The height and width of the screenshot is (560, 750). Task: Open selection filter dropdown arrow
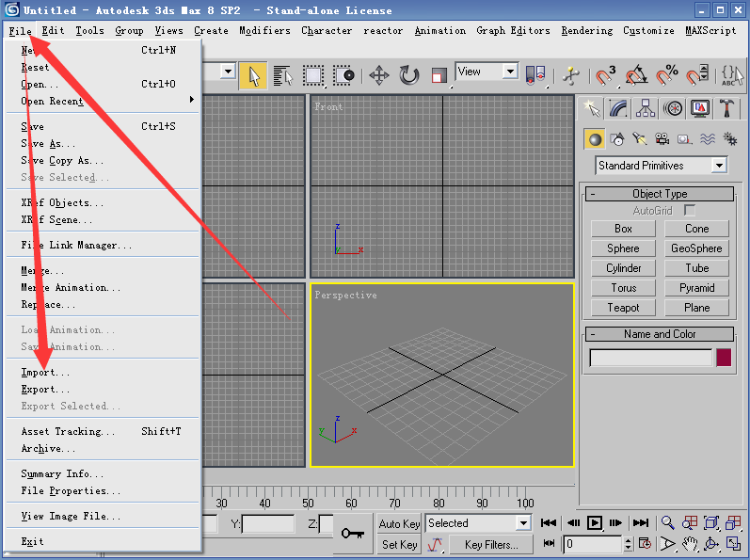(x=228, y=72)
